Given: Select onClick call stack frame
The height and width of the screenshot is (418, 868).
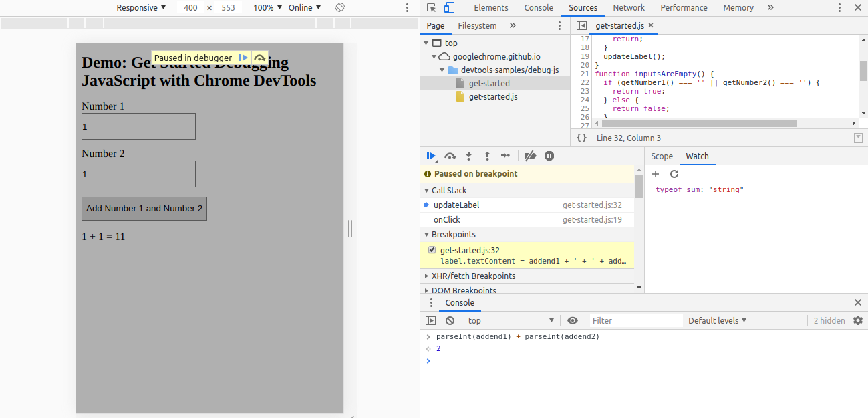Looking at the screenshot, I should click(447, 220).
